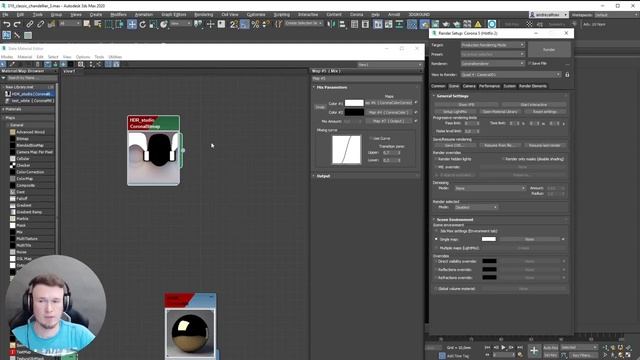Enable Direct visibility override checkbox
This screenshot has width=640, height=360.
pyautogui.click(x=436, y=261)
